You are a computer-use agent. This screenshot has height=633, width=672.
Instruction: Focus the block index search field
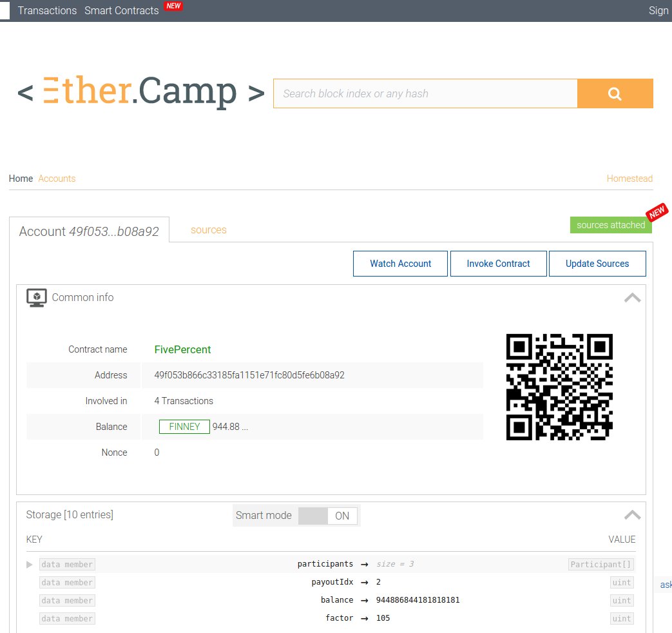(x=426, y=93)
